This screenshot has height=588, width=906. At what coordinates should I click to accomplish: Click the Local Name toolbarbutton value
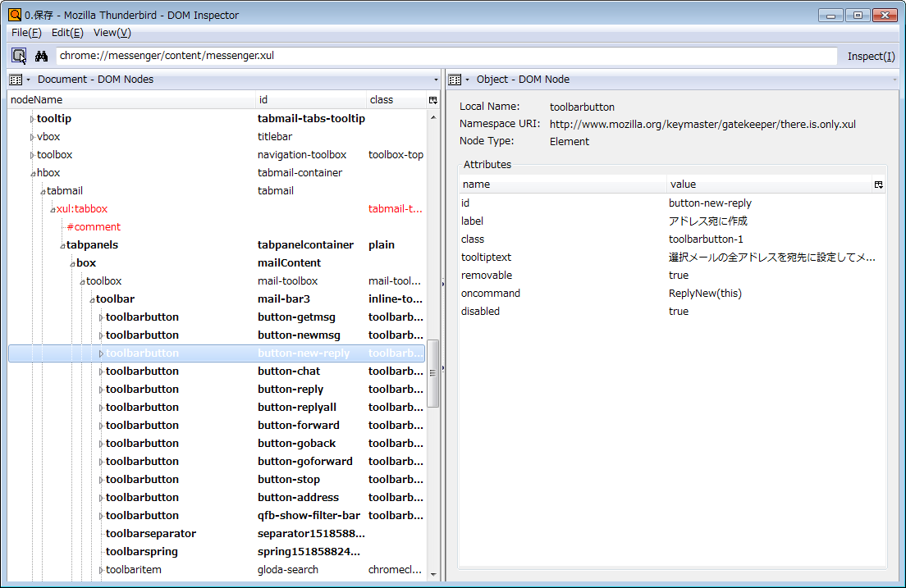tap(582, 107)
